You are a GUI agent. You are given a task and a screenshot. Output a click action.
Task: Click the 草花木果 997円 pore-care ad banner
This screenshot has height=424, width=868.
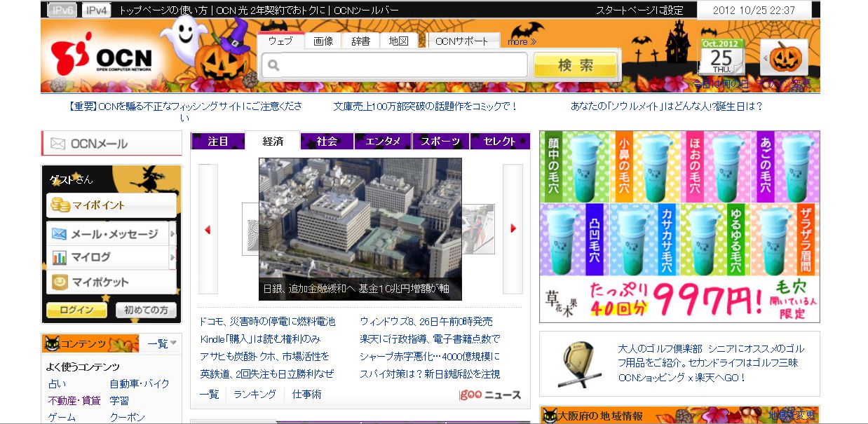(x=679, y=226)
